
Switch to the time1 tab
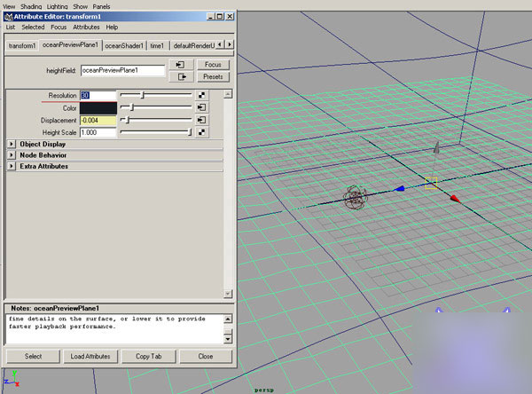[157, 45]
